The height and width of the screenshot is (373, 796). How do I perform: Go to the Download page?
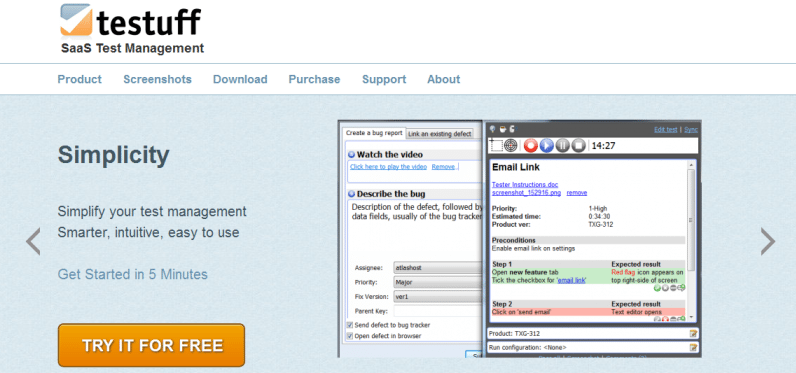[240, 79]
